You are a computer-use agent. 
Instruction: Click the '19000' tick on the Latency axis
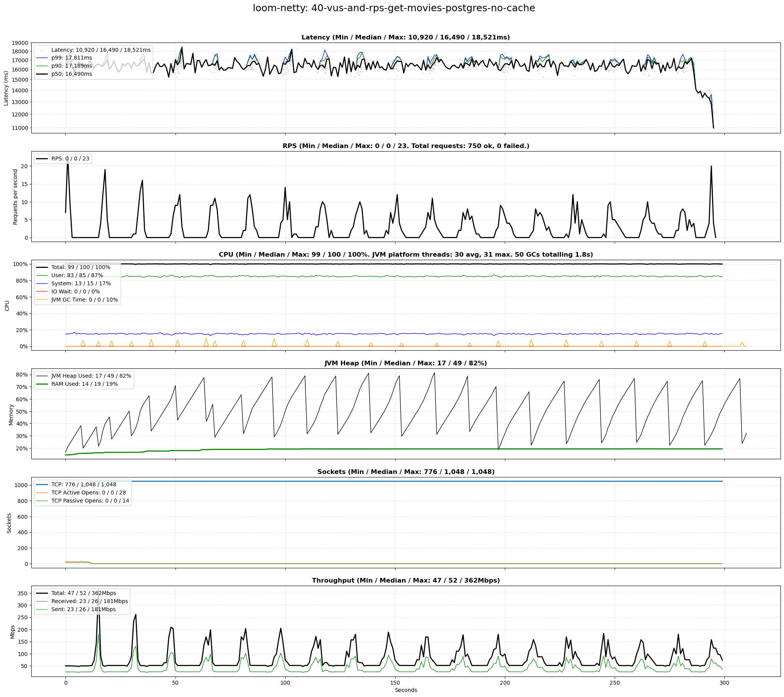20,43
